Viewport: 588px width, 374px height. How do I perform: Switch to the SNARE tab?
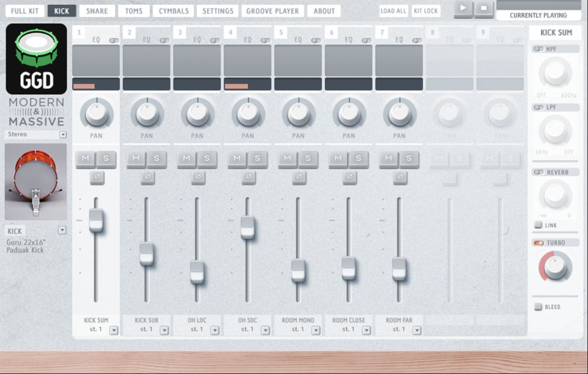coord(97,10)
